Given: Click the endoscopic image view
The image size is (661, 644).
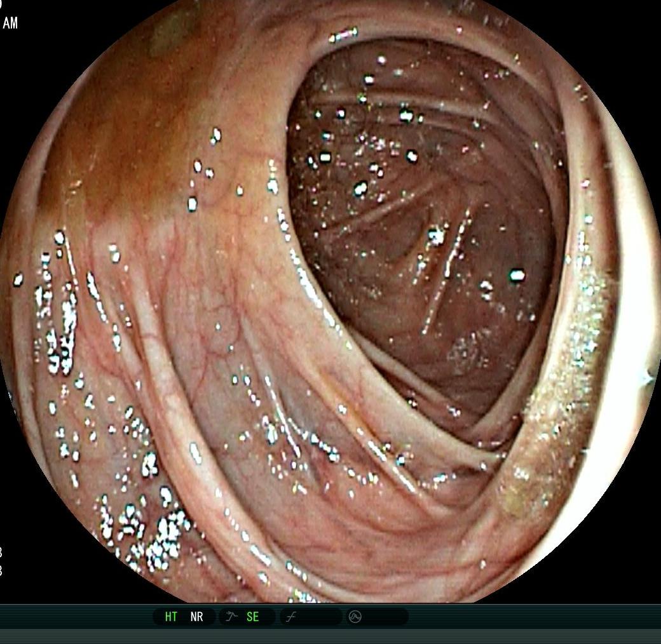Looking at the screenshot, I should [x=330, y=301].
